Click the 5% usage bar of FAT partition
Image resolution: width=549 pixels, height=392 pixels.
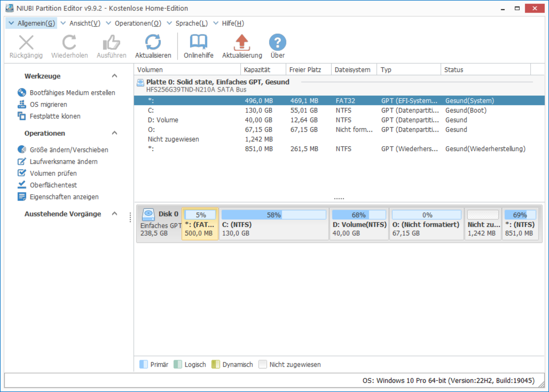point(200,215)
